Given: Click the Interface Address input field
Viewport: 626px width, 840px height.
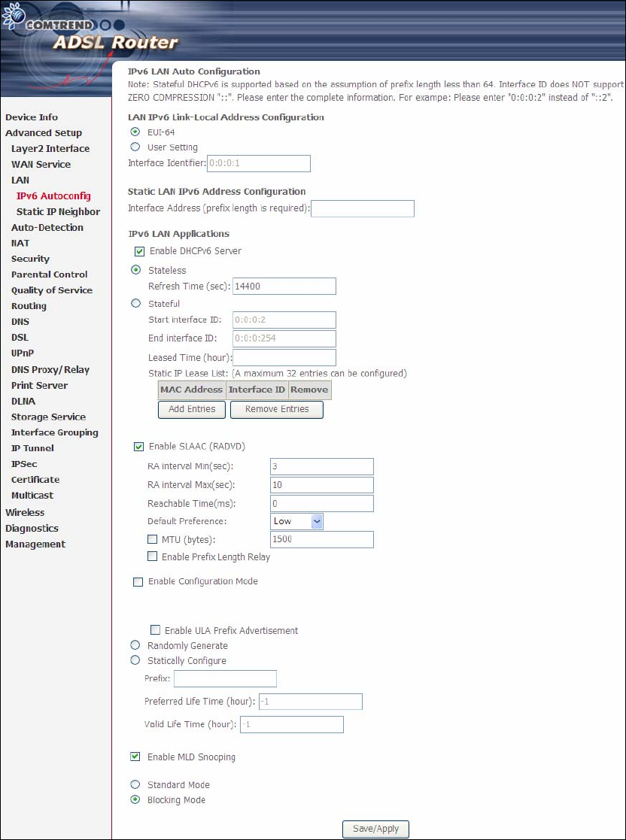Looking at the screenshot, I should [363, 208].
